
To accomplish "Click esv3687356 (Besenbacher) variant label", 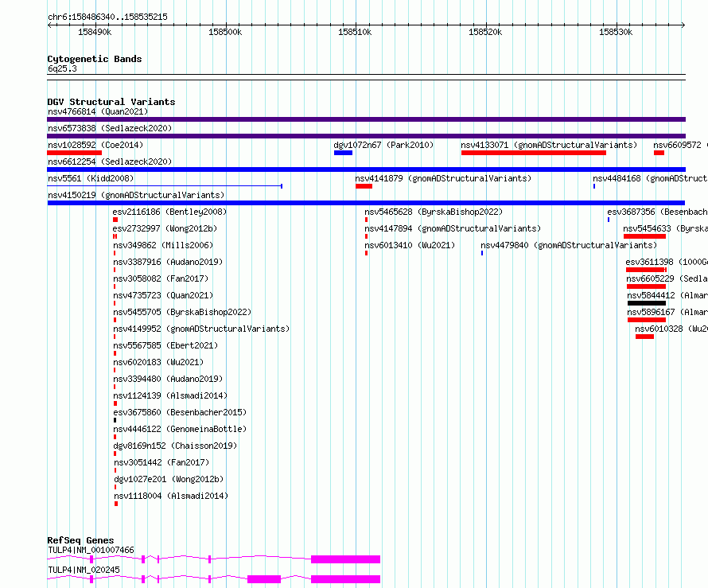I will 657,212.
